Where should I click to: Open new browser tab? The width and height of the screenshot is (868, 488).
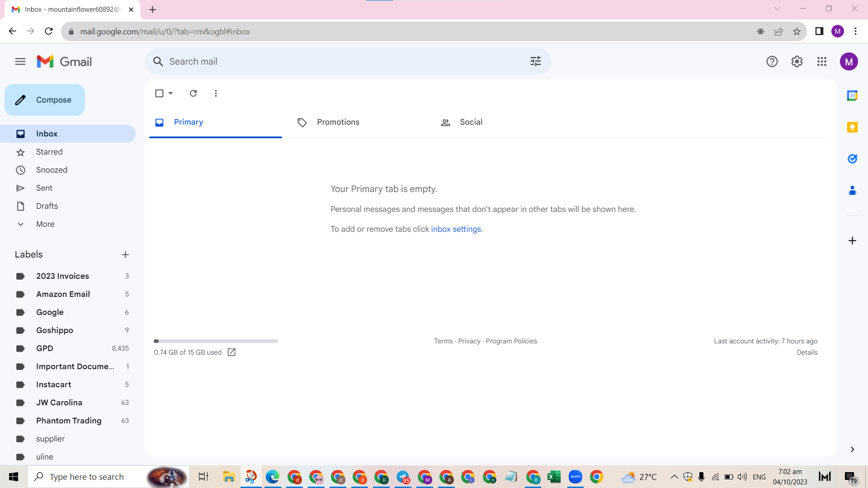pyautogui.click(x=152, y=9)
